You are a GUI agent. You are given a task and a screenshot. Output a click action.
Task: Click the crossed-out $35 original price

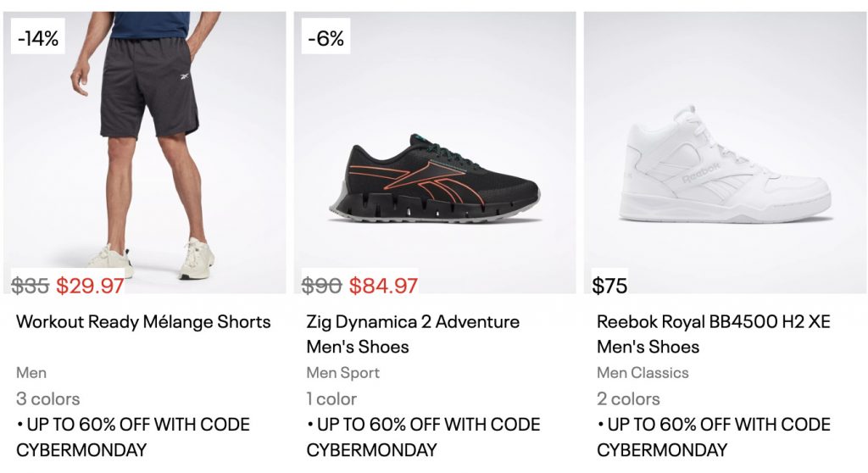pyautogui.click(x=32, y=286)
